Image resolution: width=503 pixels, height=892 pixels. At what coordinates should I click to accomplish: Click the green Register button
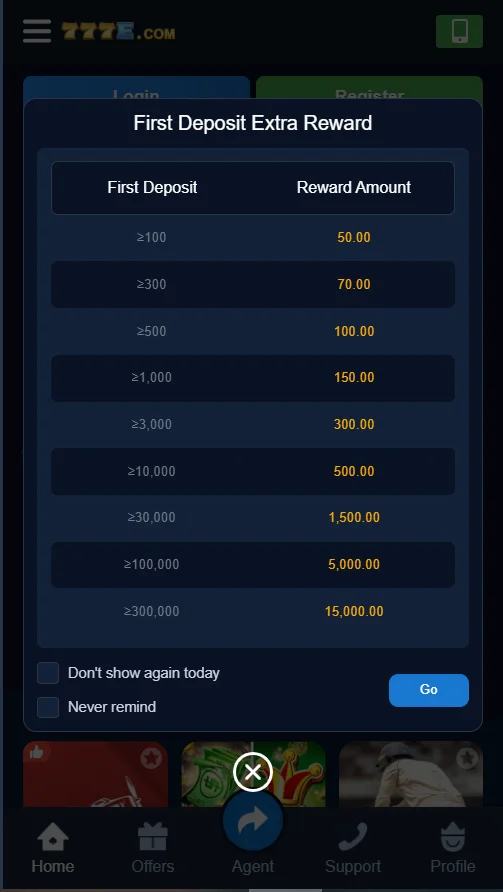click(x=369, y=88)
